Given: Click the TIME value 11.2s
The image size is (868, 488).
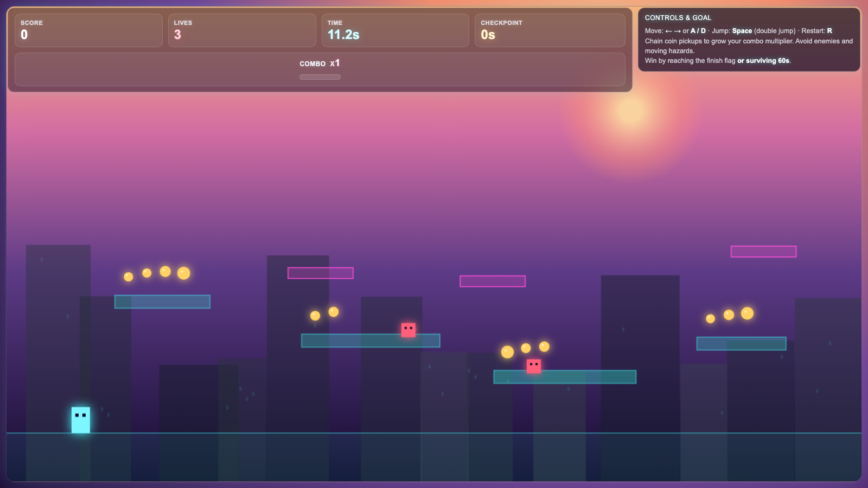Looking at the screenshot, I should pos(343,35).
